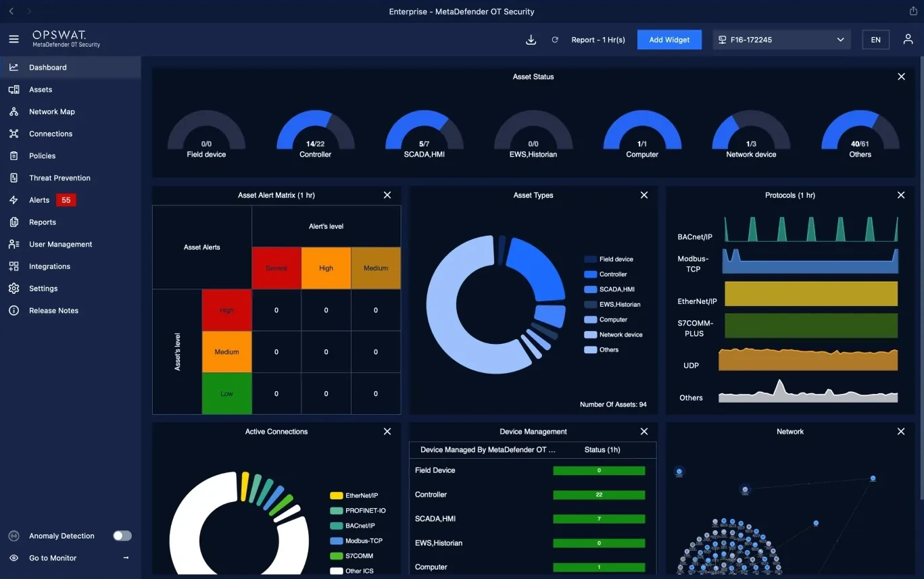The width and height of the screenshot is (924, 579).
Task: Click the 'Number Of Assets: 94' text
Action: [613, 405]
